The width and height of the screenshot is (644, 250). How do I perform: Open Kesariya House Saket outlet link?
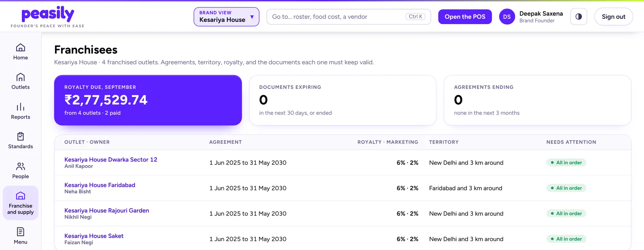94,236
